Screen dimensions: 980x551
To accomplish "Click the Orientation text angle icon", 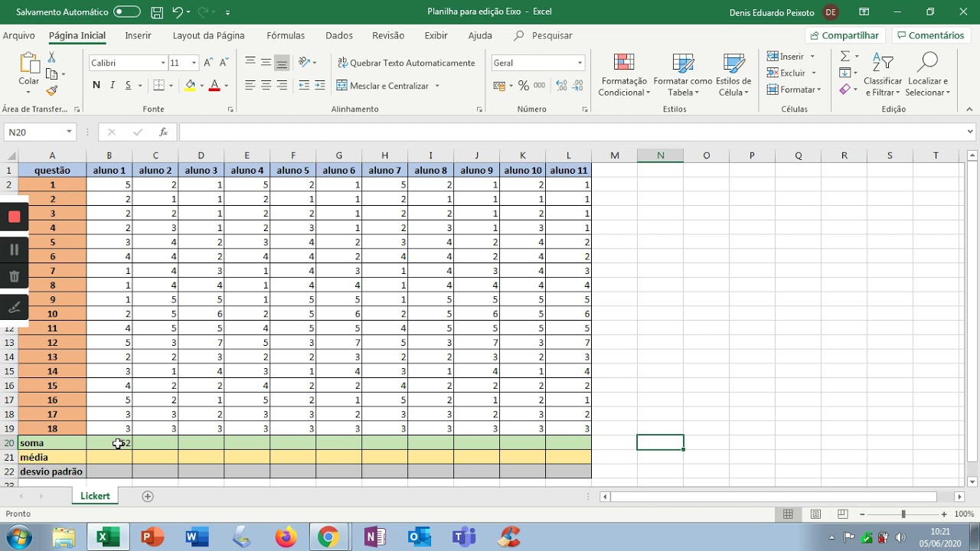I will point(305,63).
